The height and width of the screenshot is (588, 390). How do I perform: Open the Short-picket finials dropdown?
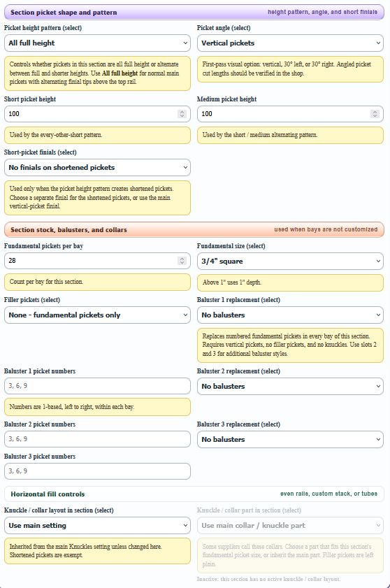pos(97,168)
